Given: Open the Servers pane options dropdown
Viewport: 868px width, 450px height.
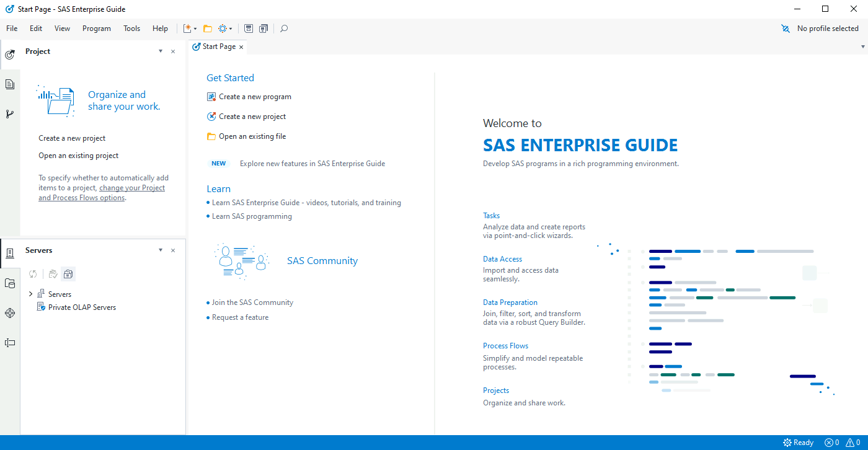Looking at the screenshot, I should (x=161, y=250).
